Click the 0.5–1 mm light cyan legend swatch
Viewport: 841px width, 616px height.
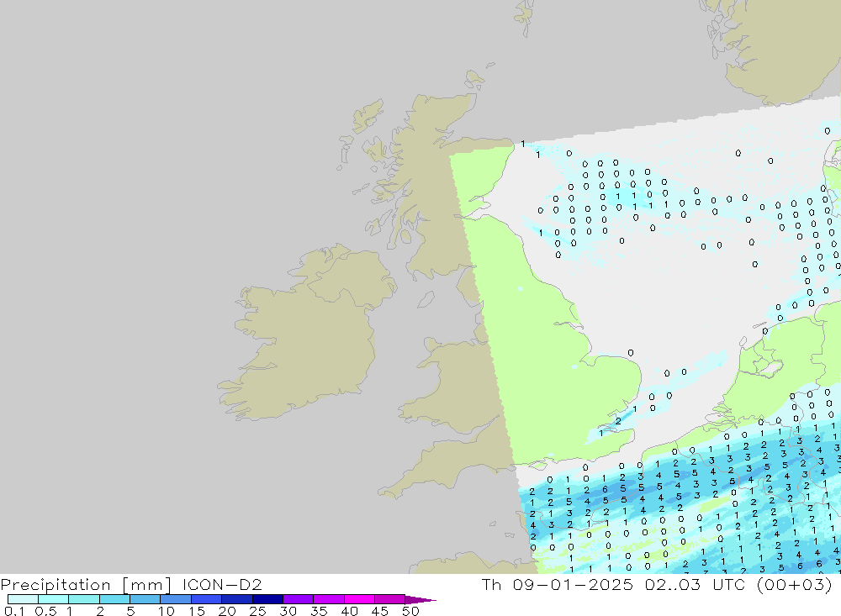tap(54, 599)
